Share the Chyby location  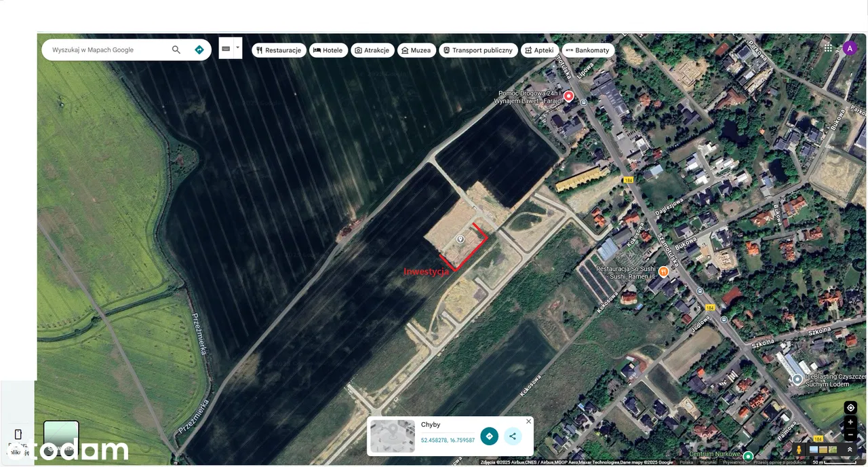click(x=513, y=436)
